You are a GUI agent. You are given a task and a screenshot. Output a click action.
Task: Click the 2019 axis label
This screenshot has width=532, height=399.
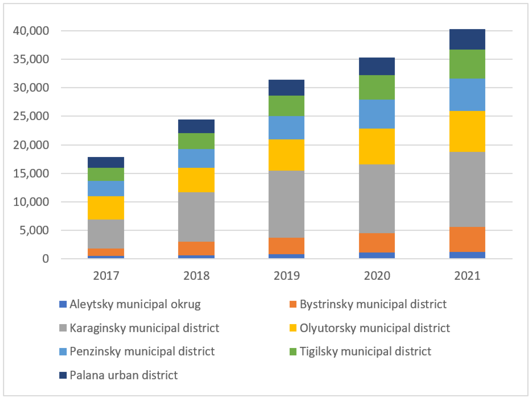click(x=286, y=276)
